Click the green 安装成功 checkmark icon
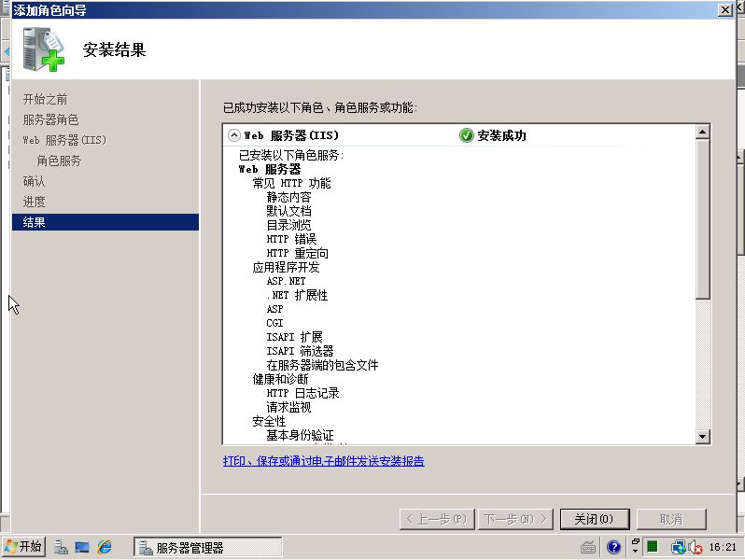 tap(467, 135)
